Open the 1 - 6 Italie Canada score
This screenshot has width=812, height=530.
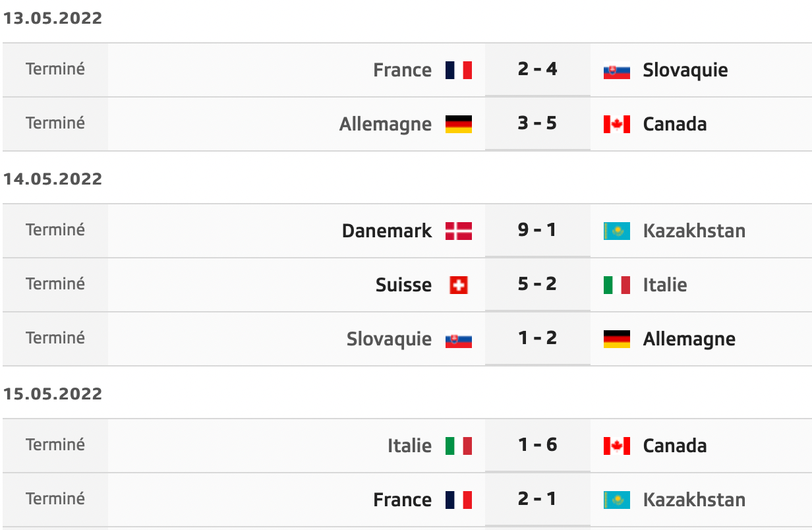click(x=538, y=445)
